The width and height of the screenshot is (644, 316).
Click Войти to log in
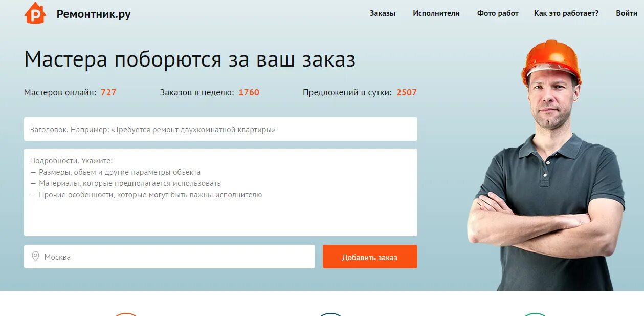click(x=627, y=13)
